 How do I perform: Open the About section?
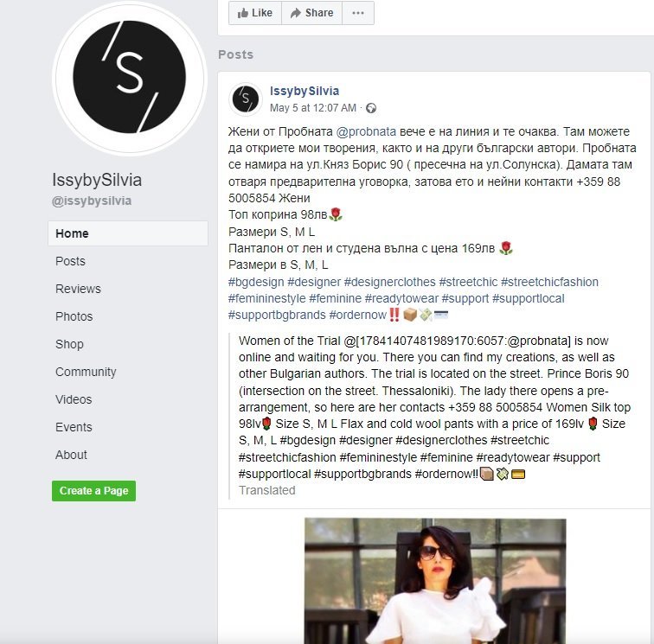point(71,455)
